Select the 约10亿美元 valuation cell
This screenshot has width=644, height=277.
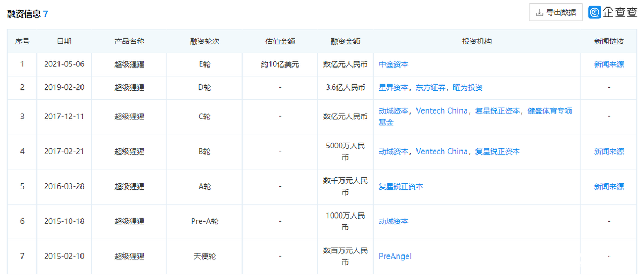tap(280, 64)
